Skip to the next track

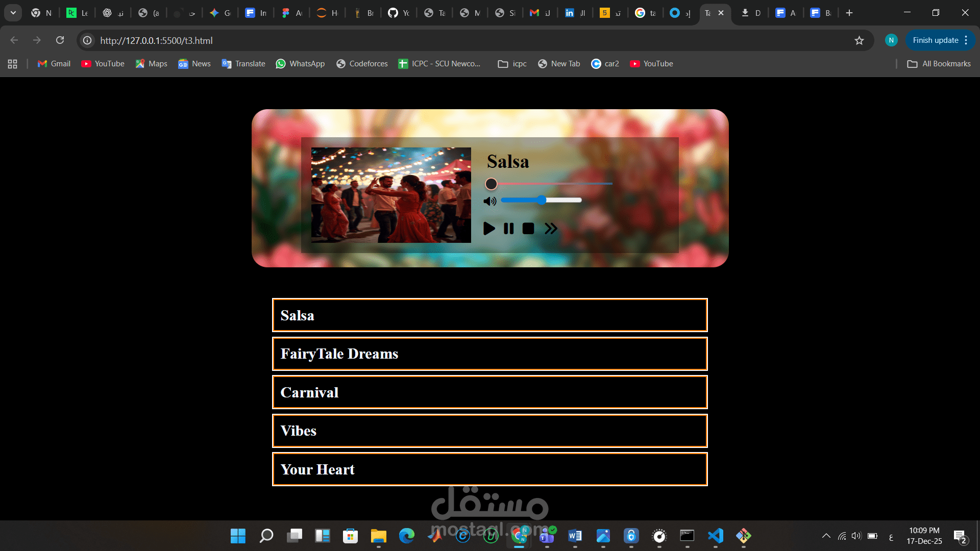click(551, 229)
